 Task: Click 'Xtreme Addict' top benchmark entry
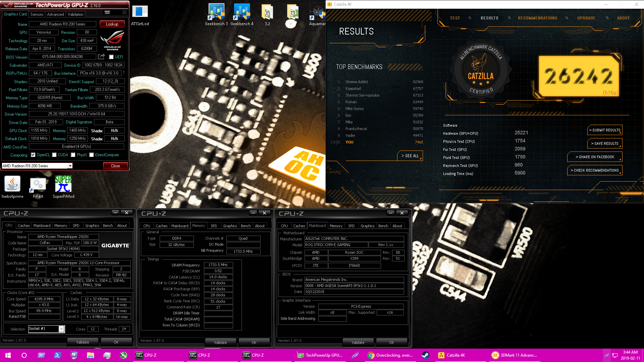[357, 82]
